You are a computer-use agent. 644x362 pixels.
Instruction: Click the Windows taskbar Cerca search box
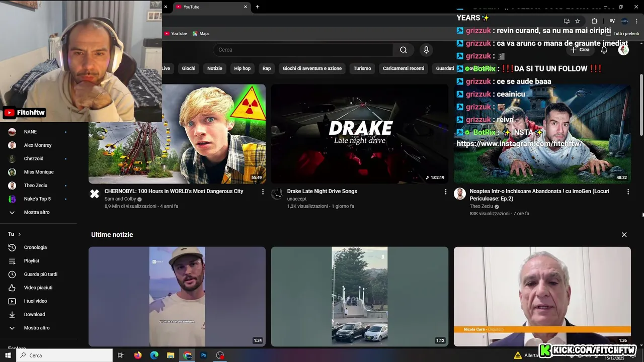[x=65, y=355]
